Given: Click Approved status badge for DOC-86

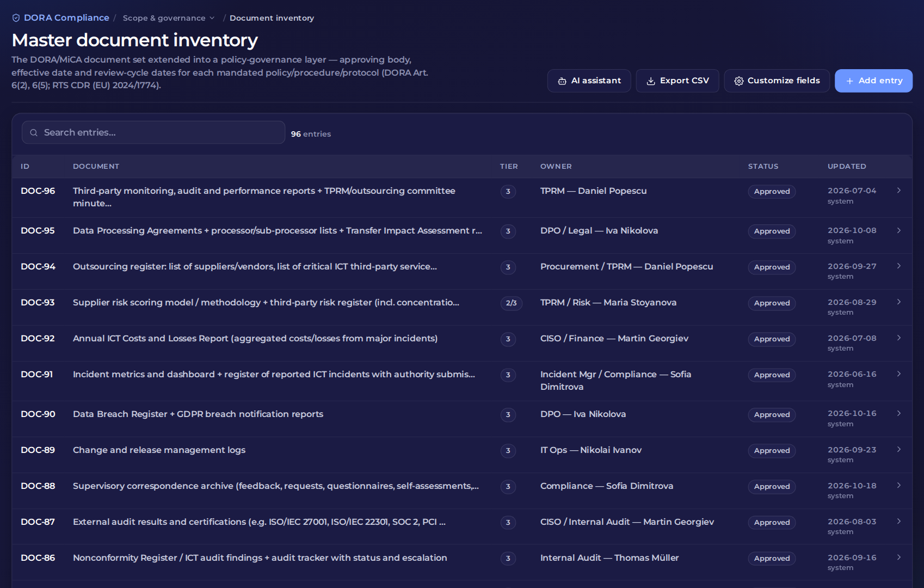Looking at the screenshot, I should (x=772, y=559).
